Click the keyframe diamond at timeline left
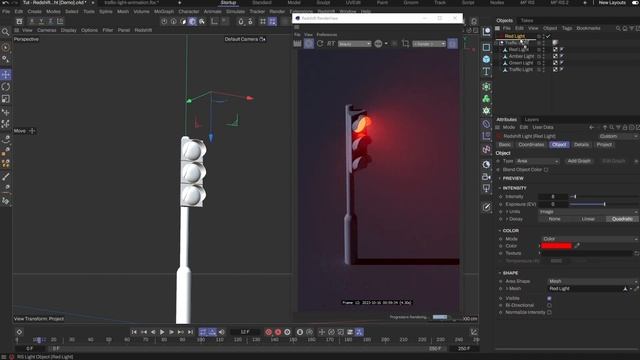 [x=19, y=332]
